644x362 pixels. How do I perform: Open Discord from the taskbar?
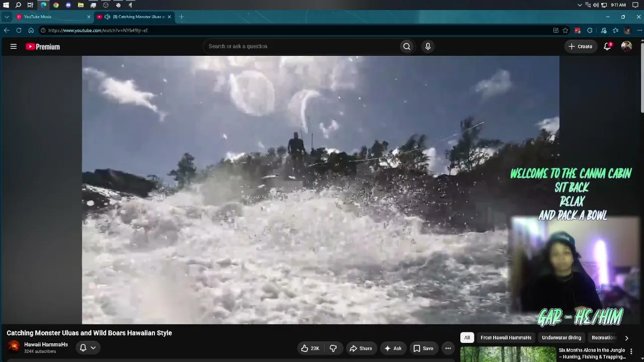(x=68, y=5)
